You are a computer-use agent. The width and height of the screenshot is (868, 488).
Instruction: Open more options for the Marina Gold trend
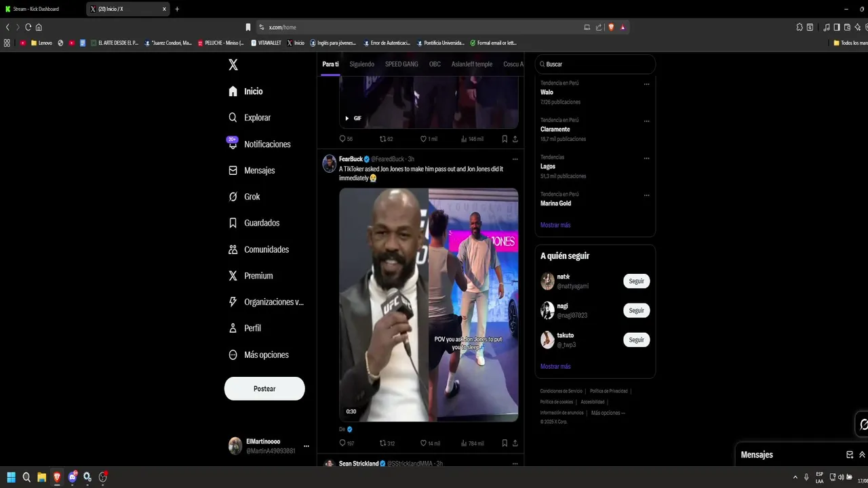click(646, 195)
